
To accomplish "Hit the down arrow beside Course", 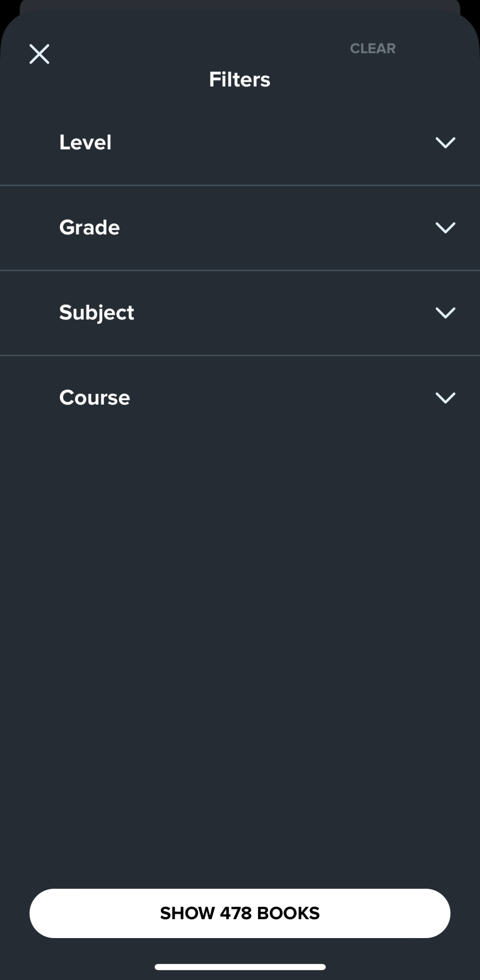I will coord(445,398).
